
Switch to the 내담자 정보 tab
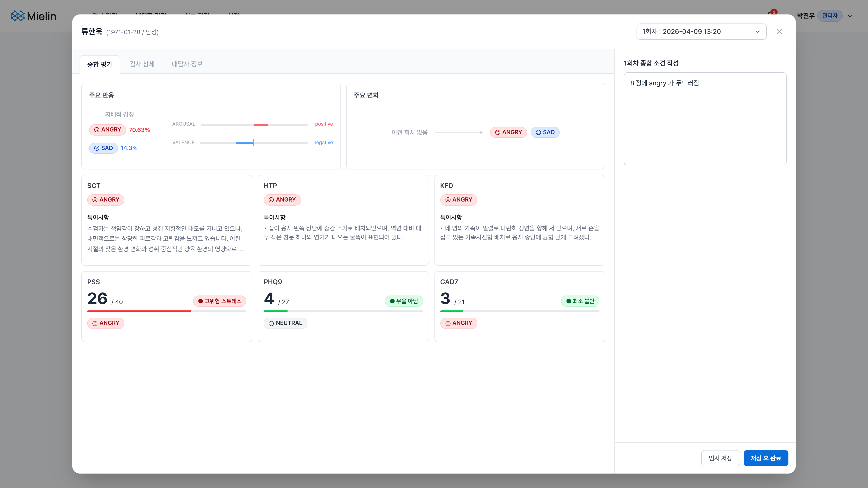coord(187,64)
